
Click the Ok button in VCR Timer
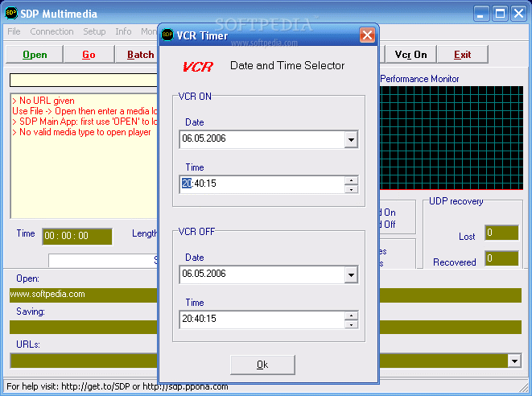(x=262, y=365)
